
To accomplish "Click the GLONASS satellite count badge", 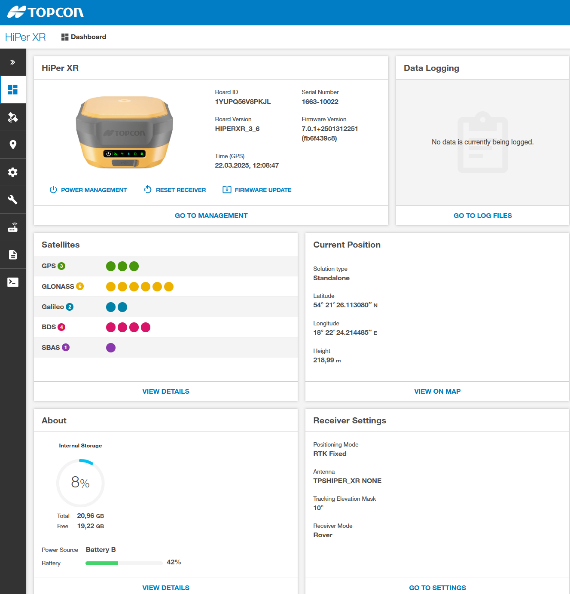I will 80,286.
